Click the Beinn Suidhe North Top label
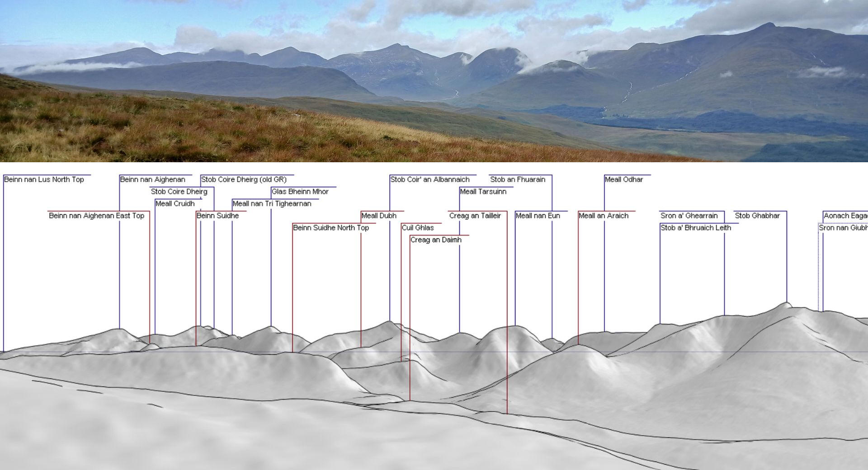This screenshot has height=470, width=868. click(331, 228)
